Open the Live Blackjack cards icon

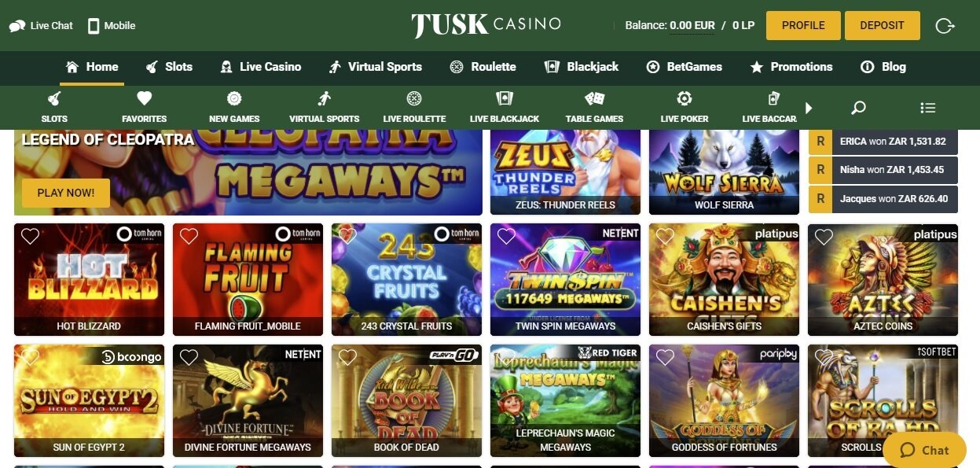[x=505, y=98]
